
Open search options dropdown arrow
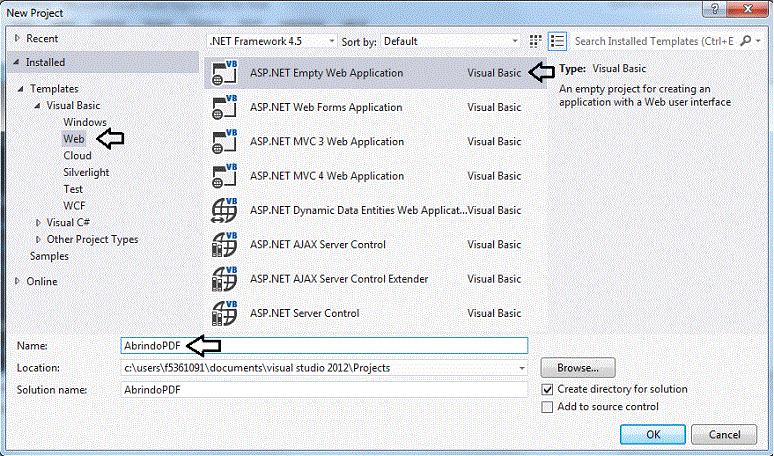pyautogui.click(x=758, y=41)
